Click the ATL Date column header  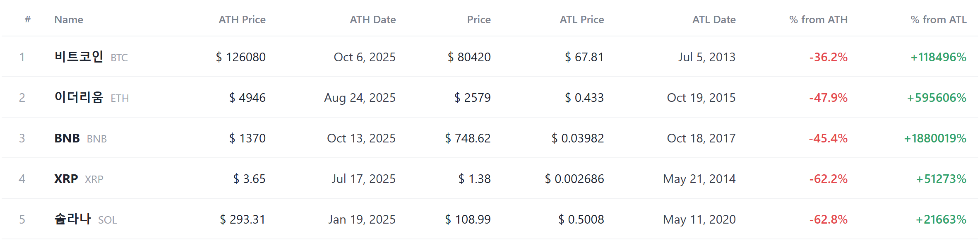pyautogui.click(x=714, y=19)
